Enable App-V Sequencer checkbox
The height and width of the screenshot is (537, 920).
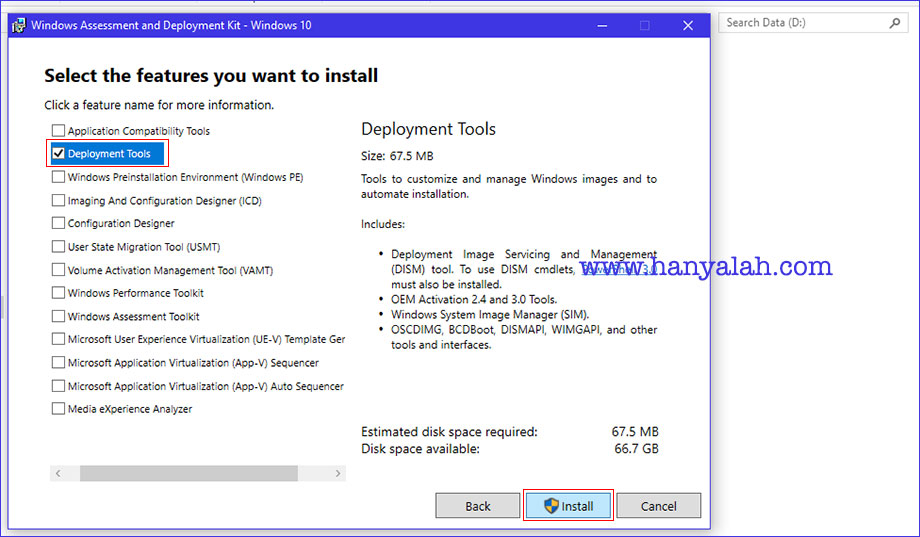coord(58,363)
